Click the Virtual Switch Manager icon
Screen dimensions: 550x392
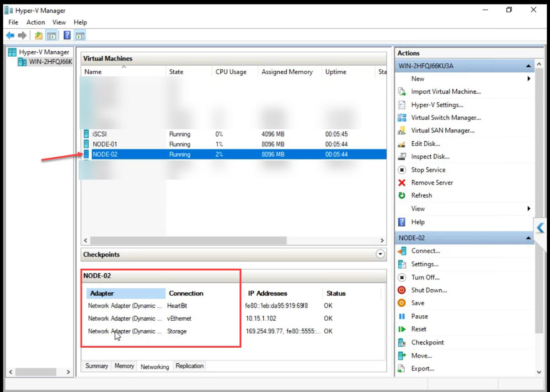[x=402, y=117]
